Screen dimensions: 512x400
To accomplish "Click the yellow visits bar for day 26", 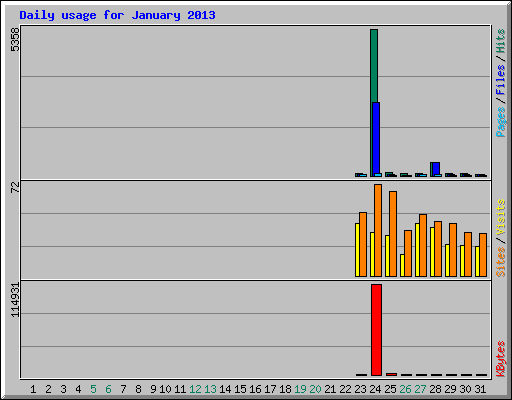I will pos(402,265).
